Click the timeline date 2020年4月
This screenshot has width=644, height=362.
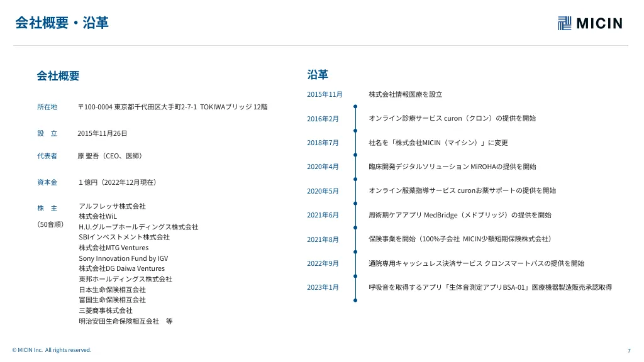point(323,167)
